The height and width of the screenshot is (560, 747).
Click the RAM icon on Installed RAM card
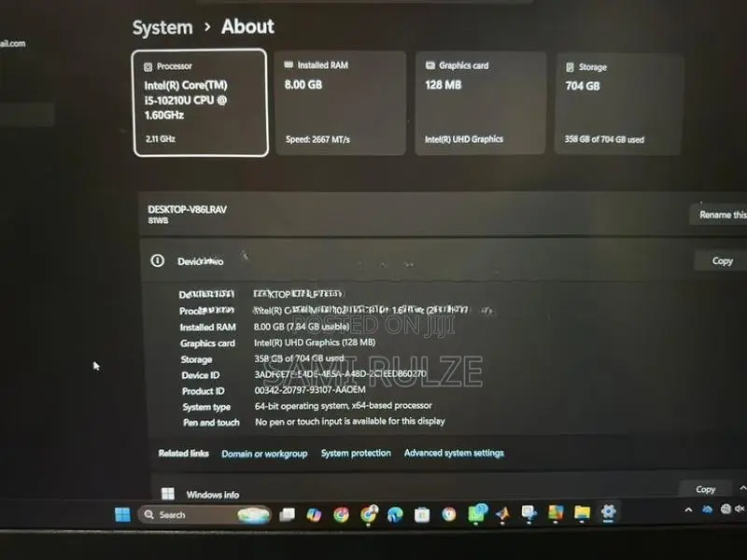coord(289,64)
